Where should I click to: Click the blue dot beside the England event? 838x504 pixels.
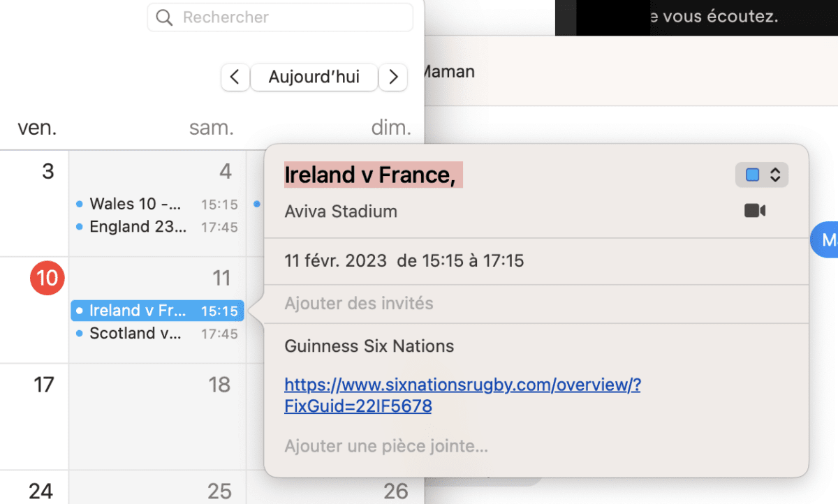80,227
